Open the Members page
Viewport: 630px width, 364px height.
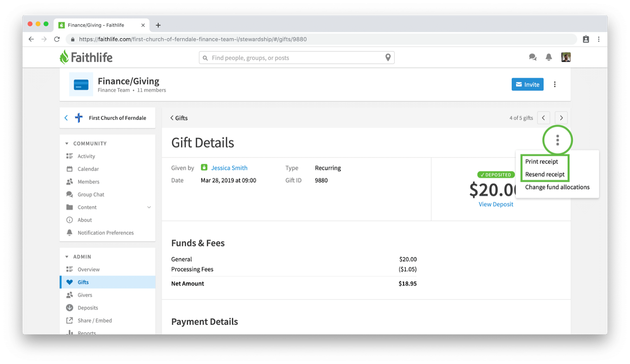coord(89,182)
